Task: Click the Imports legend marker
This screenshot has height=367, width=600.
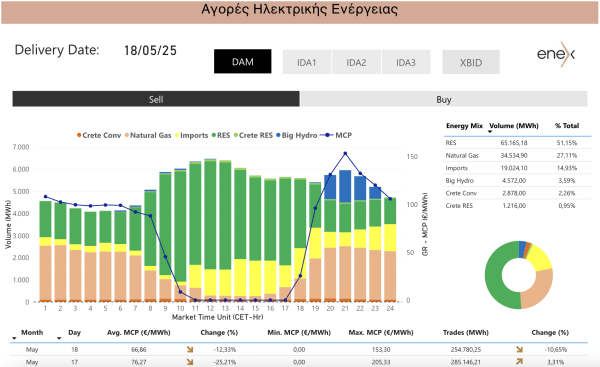Action: [177, 135]
